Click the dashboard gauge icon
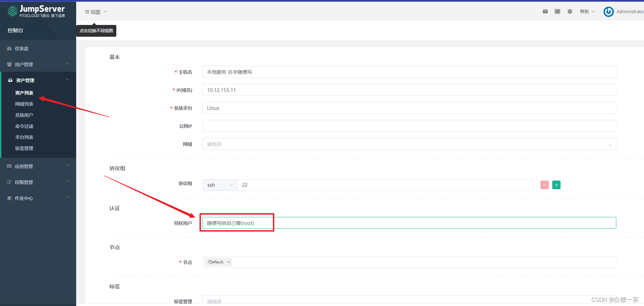 click(9, 49)
